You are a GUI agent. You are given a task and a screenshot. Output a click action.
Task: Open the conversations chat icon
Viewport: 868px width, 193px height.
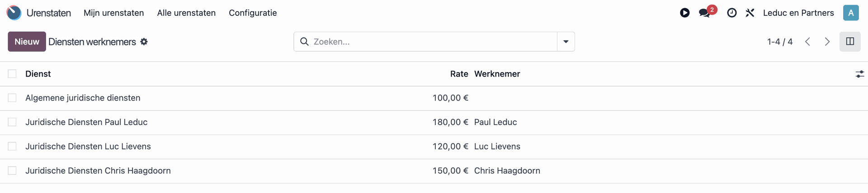[705, 13]
